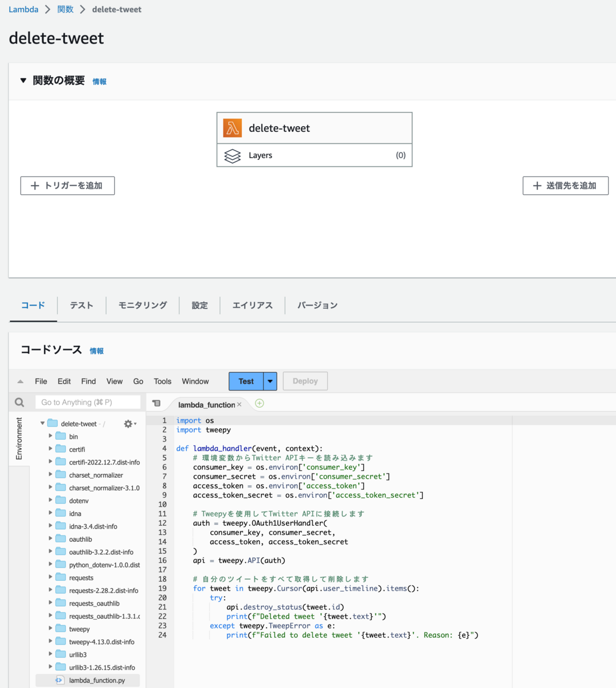Open the Go menu
This screenshot has width=616, height=688.
coord(138,381)
